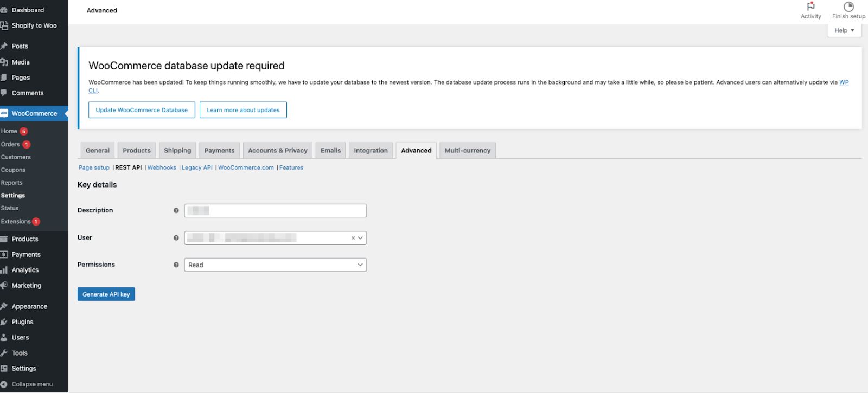
Task: Open the Multi-currency tab
Action: coord(467,151)
